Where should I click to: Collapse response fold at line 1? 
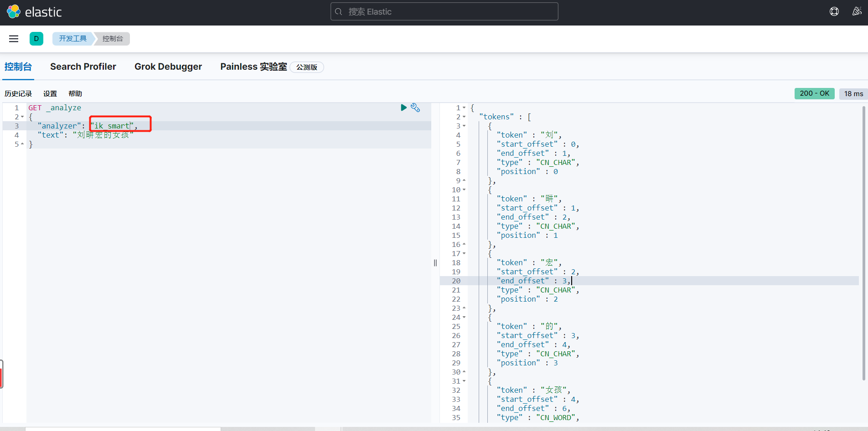(464, 108)
